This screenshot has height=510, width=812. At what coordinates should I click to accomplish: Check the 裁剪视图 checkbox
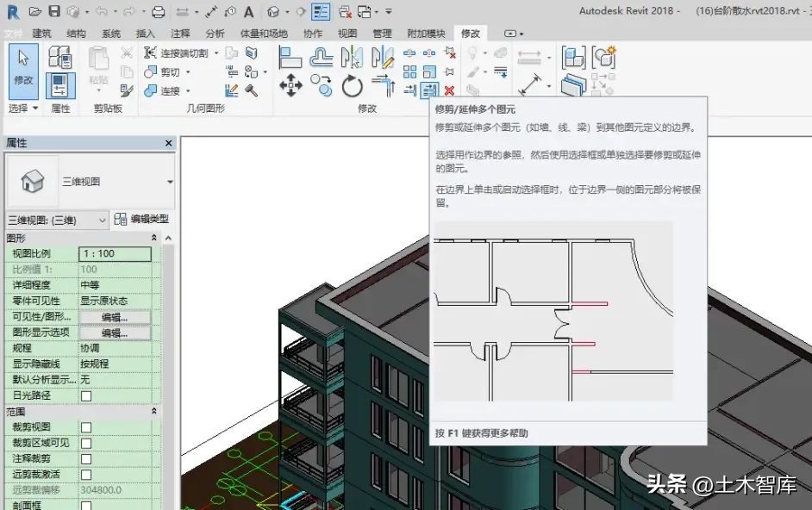[x=86, y=428]
